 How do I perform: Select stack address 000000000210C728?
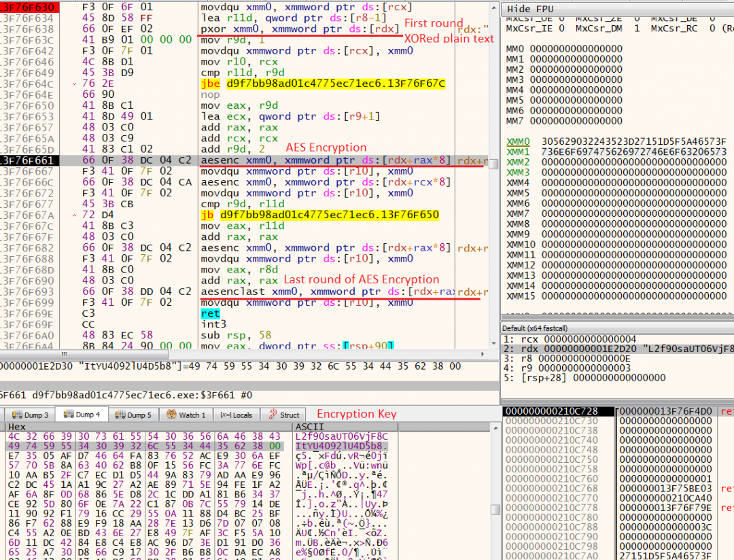(x=550, y=411)
